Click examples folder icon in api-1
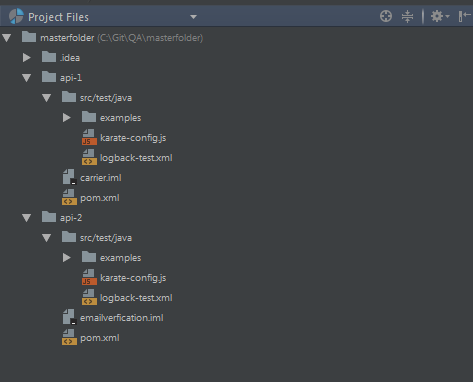 pyautogui.click(x=89, y=117)
